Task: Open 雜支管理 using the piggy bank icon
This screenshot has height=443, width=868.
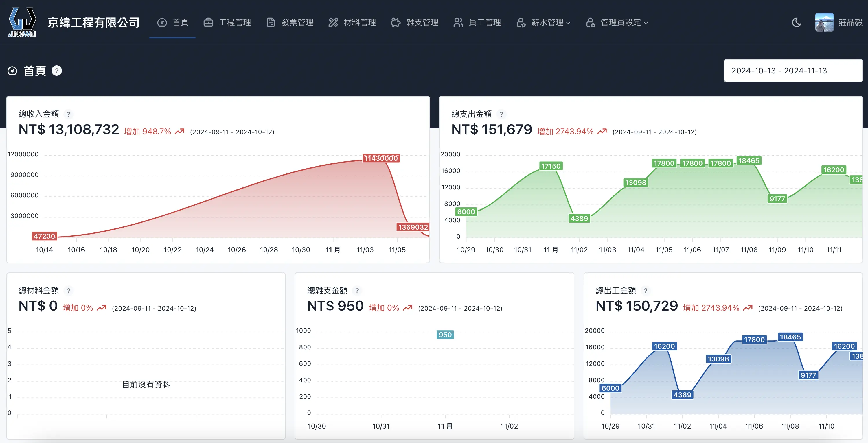Action: tap(396, 22)
